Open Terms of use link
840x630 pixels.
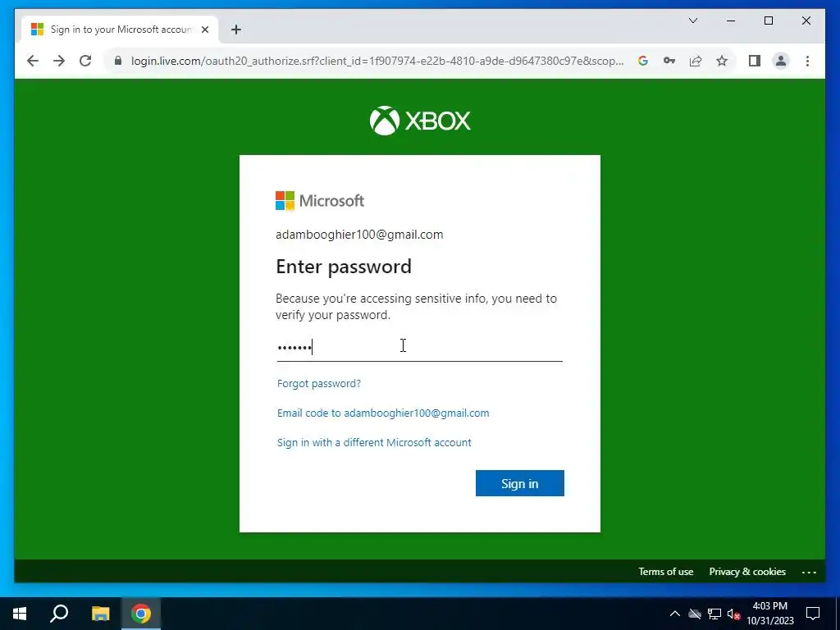(x=665, y=572)
